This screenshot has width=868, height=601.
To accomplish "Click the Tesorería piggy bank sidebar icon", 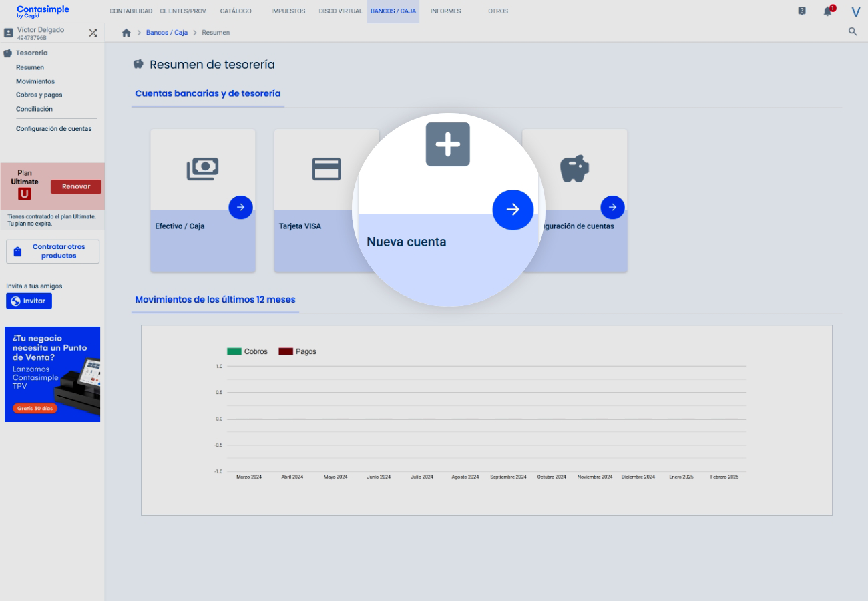I will pyautogui.click(x=8, y=53).
